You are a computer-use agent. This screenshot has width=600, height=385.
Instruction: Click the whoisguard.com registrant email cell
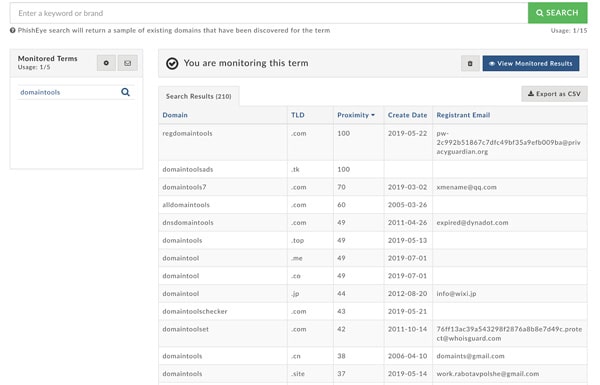509,334
